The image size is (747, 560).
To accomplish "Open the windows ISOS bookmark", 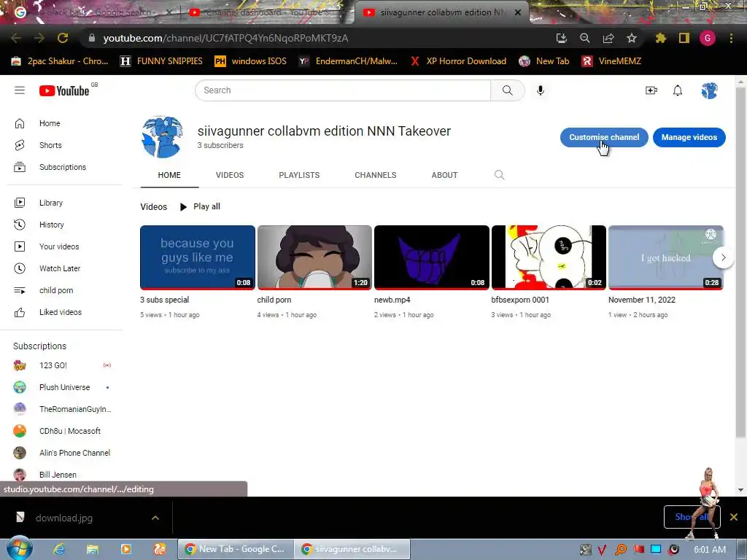I will coord(251,61).
